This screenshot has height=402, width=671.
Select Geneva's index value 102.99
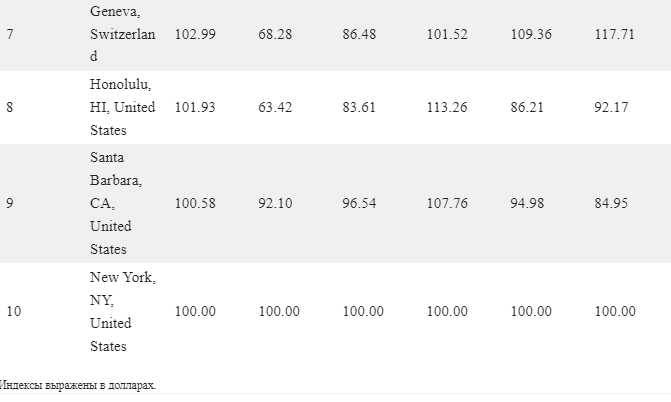pyautogui.click(x=195, y=34)
